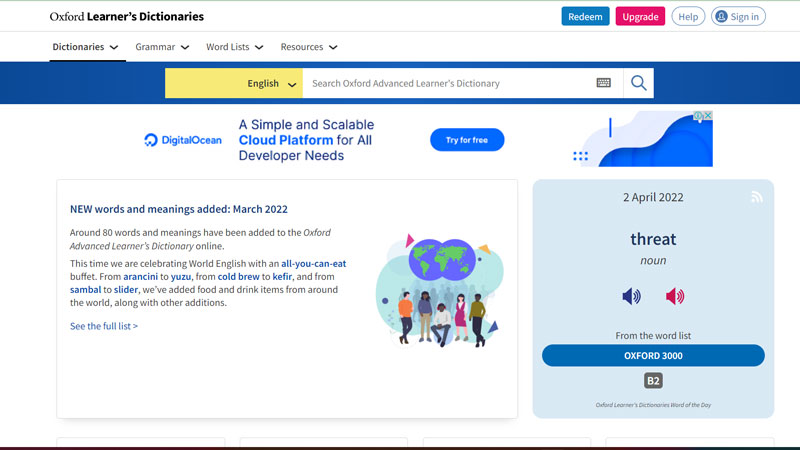Close the DigitalOcean ad
The height and width of the screenshot is (450, 800).
pos(708,115)
